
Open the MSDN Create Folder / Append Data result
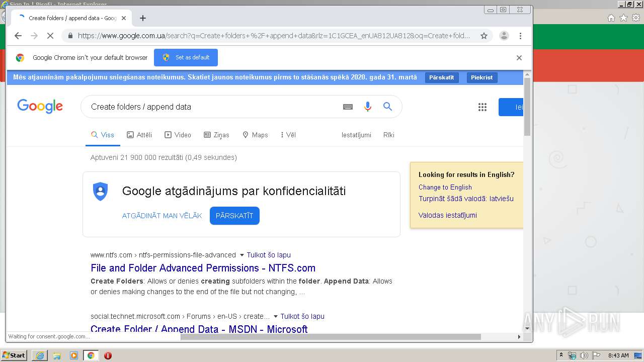coord(199,329)
